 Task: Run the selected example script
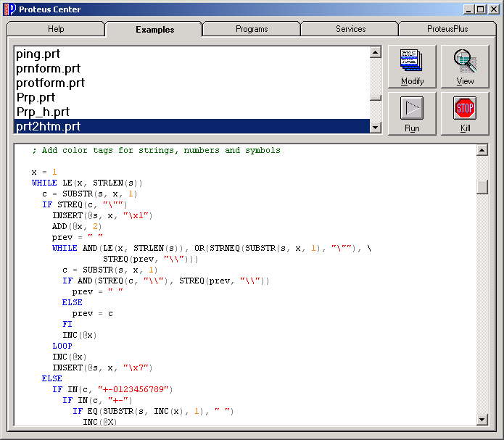(412, 114)
